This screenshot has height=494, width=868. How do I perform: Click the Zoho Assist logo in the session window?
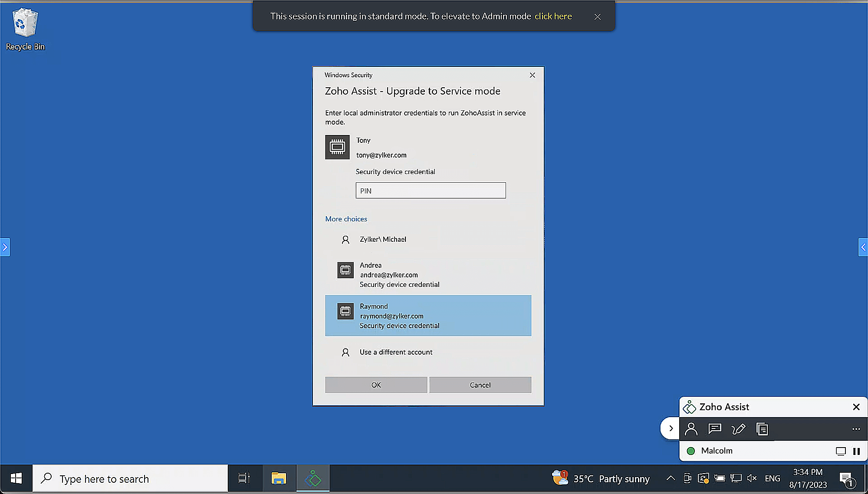[689, 407]
